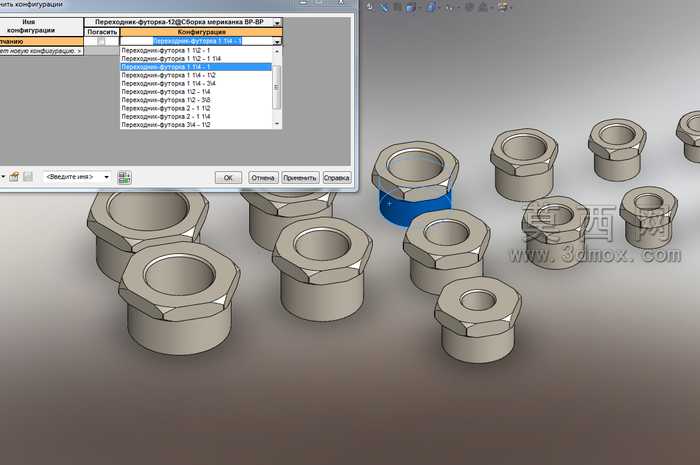Screen dimensions: 700x465
Task: Collapse the Конфигурация combo box arrow
Action: (277, 42)
